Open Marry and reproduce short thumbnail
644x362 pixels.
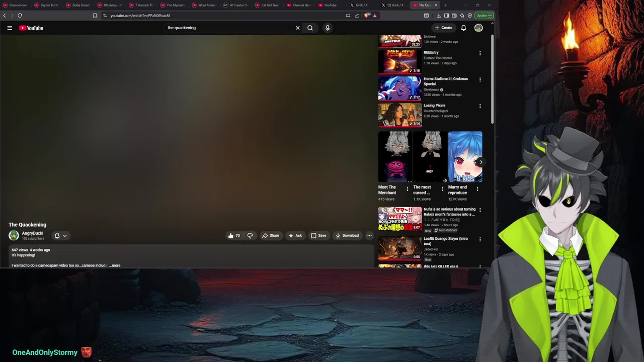(465, 157)
